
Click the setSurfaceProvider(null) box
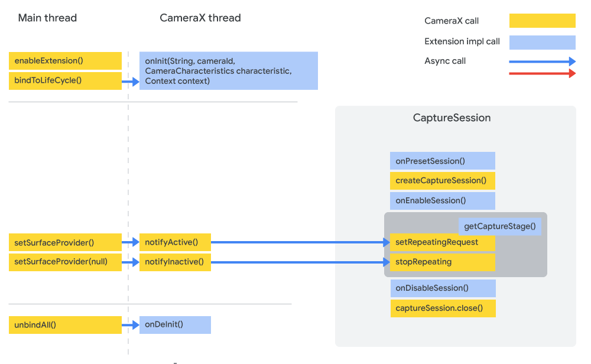point(65,262)
